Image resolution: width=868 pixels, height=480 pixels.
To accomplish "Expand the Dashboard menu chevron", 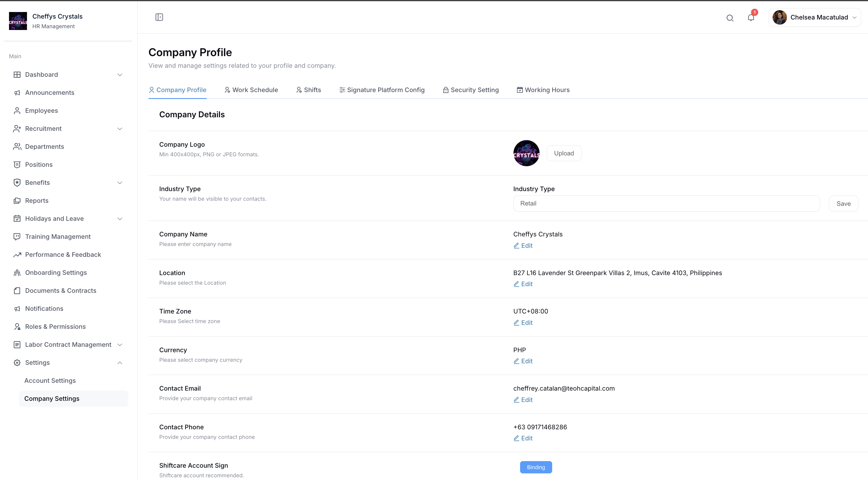I will tap(120, 75).
